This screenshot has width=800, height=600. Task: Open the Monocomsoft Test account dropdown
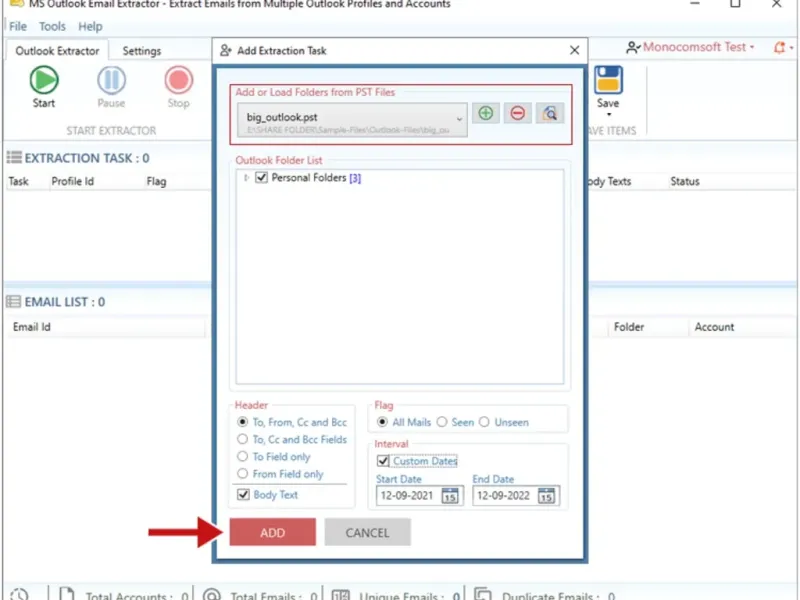(752, 47)
